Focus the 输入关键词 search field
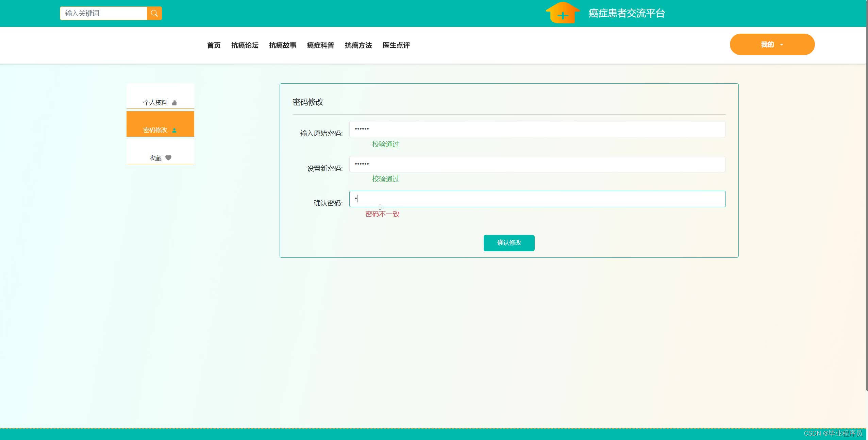The height and width of the screenshot is (440, 868). (103, 13)
